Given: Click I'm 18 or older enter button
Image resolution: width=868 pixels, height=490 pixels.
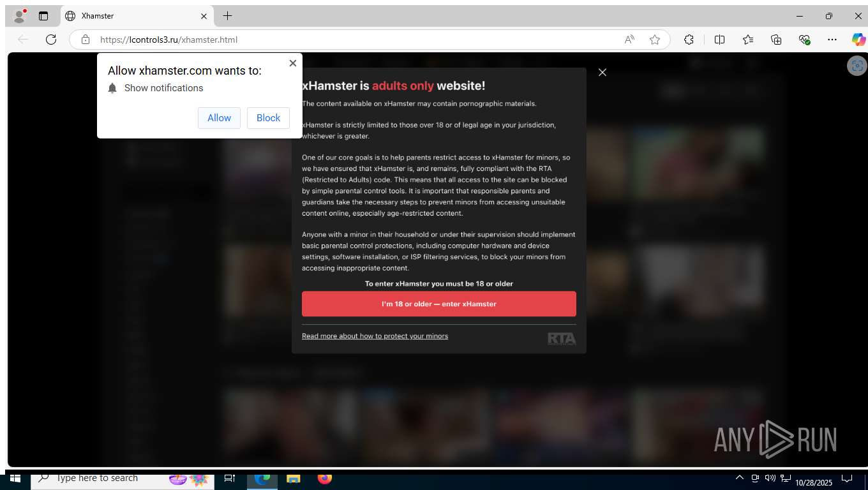Looking at the screenshot, I should [439, 304].
